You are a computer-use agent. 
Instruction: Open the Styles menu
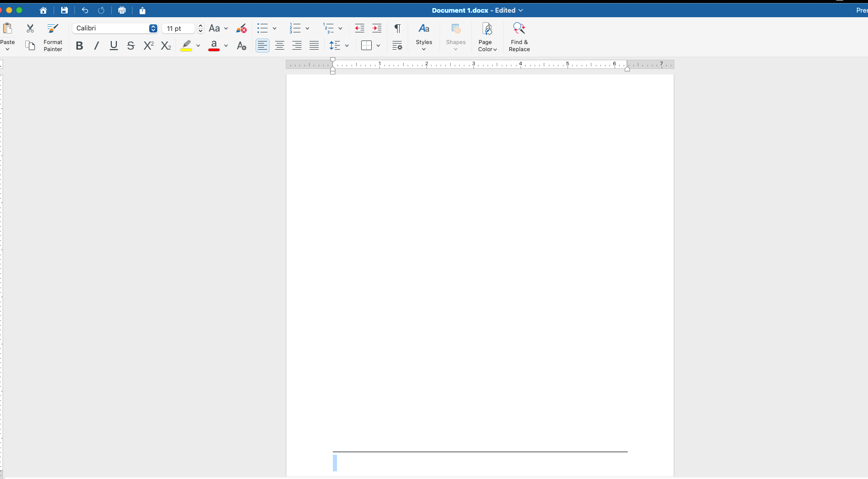point(424,36)
